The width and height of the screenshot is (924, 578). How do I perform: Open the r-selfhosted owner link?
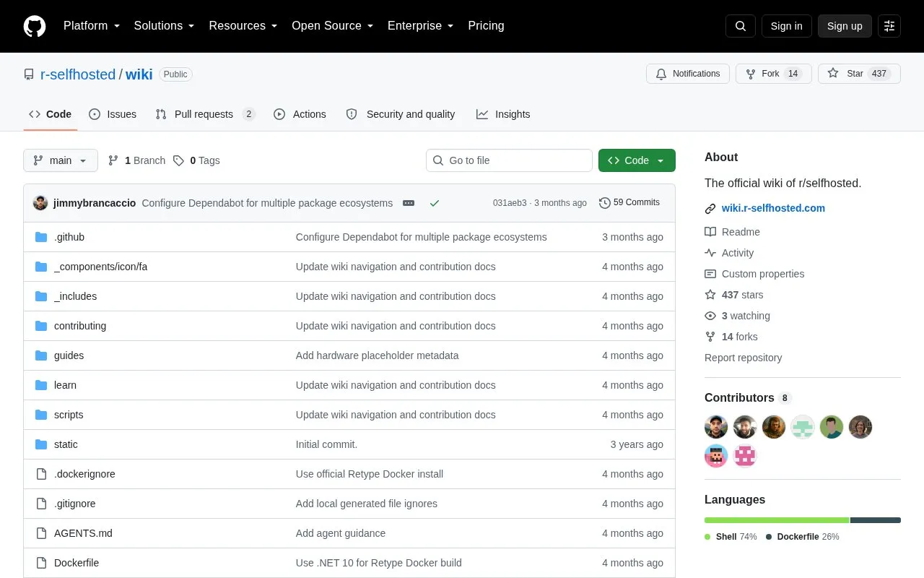pyautogui.click(x=78, y=74)
